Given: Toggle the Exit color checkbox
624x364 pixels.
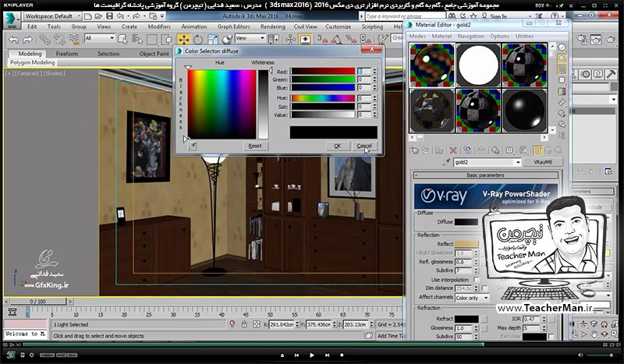Looking at the screenshot, I should click(x=551, y=337).
